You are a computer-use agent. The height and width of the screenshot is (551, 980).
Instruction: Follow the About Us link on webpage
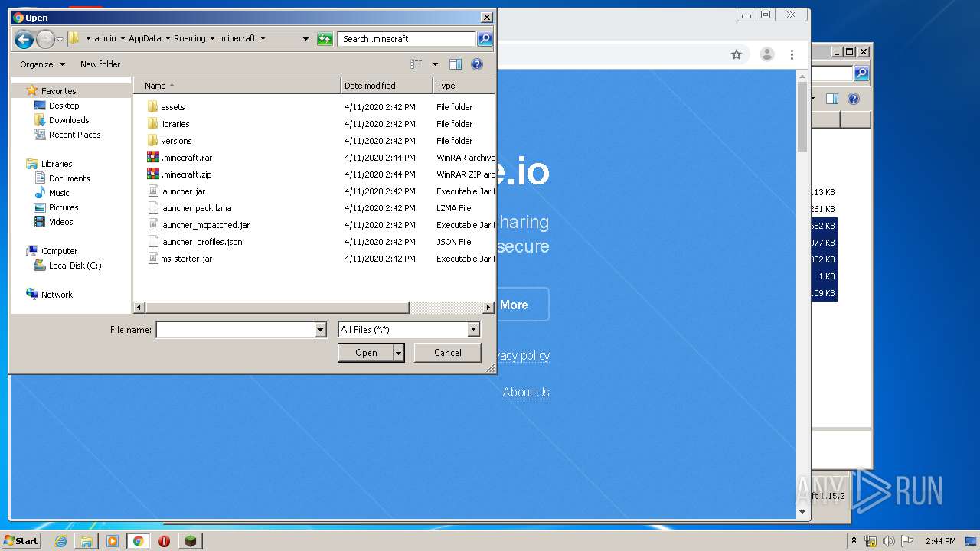[526, 392]
